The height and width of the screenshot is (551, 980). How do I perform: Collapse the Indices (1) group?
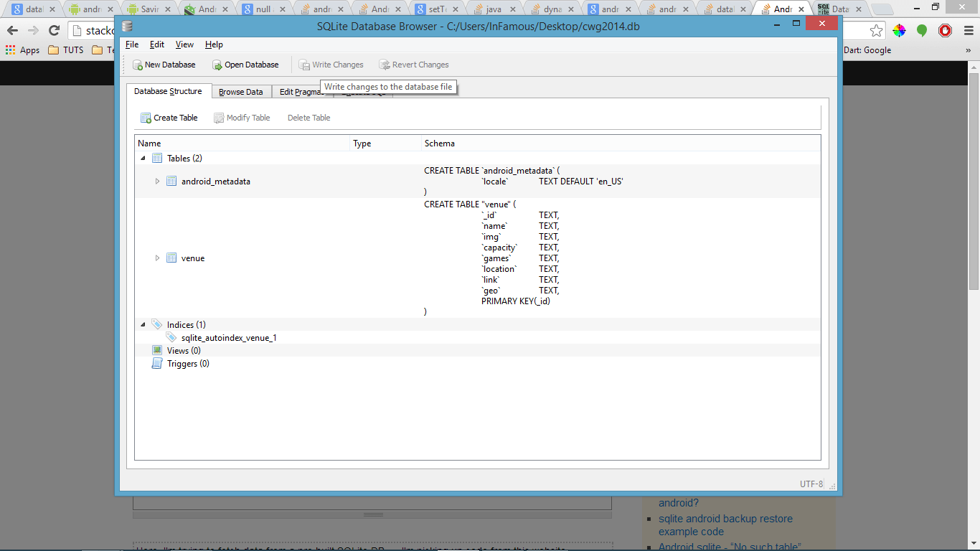143,324
